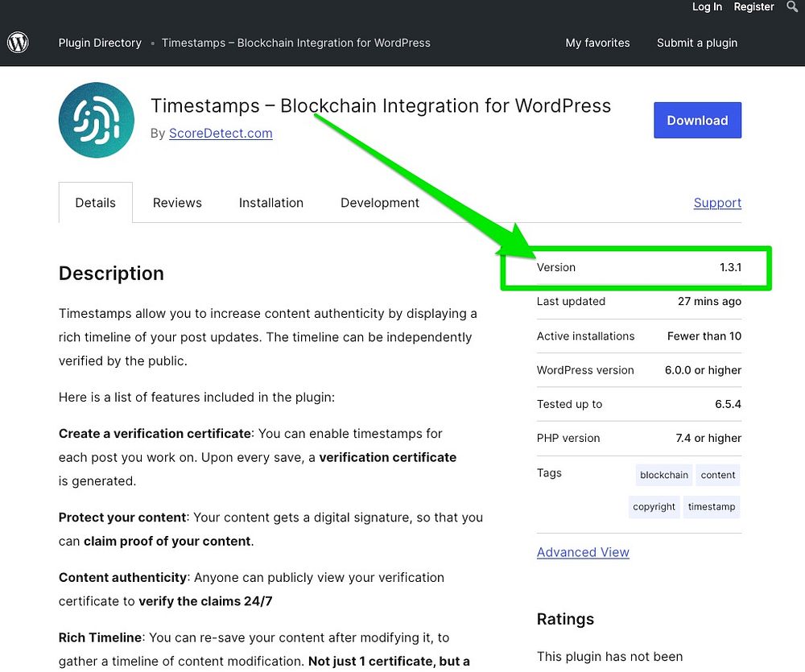This screenshot has width=805, height=672.
Task: Click the blue Download button
Action: coord(697,120)
